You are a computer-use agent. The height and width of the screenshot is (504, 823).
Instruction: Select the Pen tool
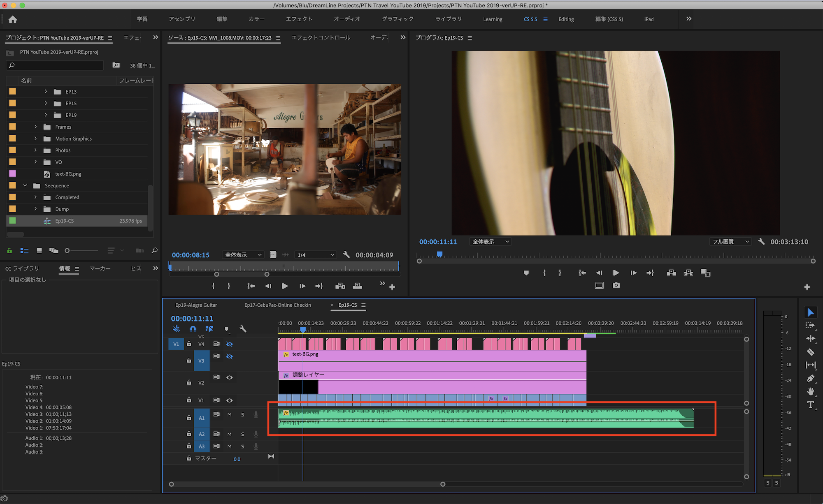click(810, 378)
